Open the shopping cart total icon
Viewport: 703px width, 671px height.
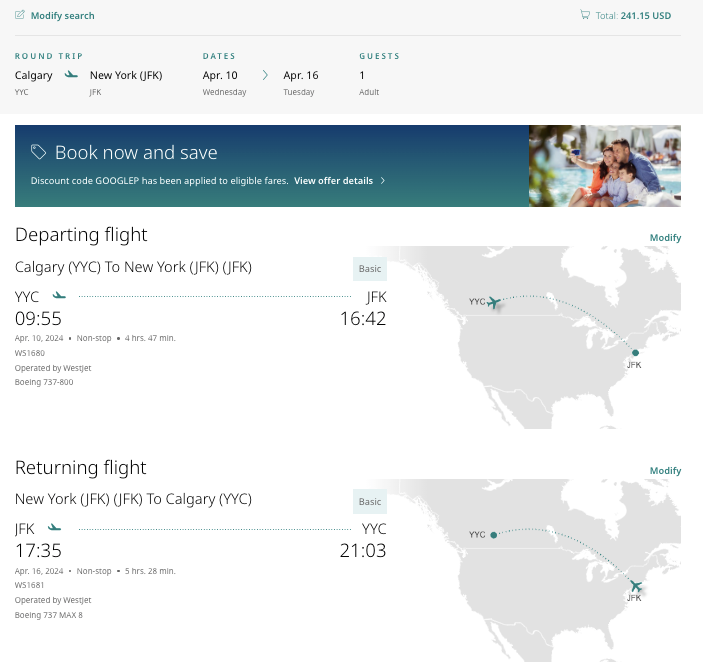coord(584,16)
